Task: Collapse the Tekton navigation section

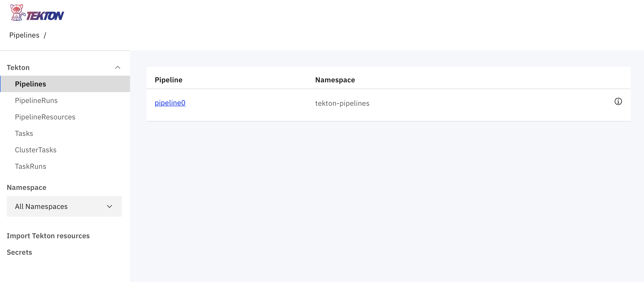Action: 118,67
